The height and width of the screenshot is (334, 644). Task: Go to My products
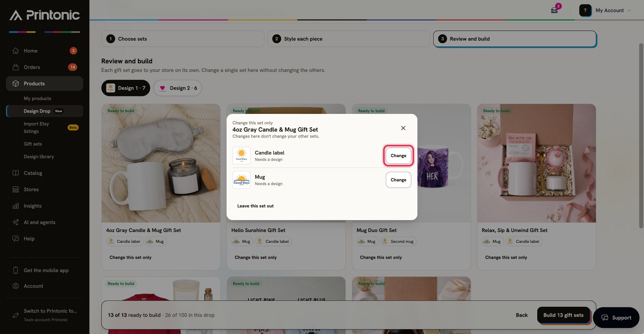coord(37,98)
